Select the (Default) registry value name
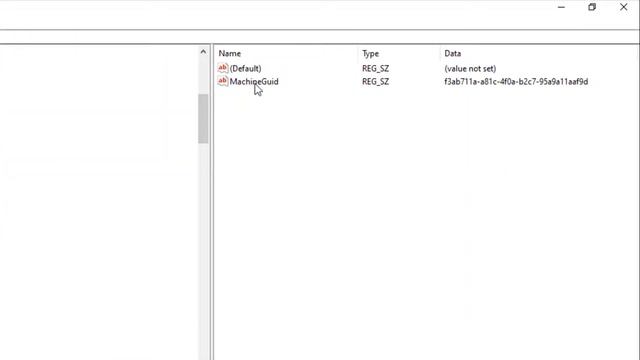This screenshot has width=640, height=360. [x=245, y=69]
